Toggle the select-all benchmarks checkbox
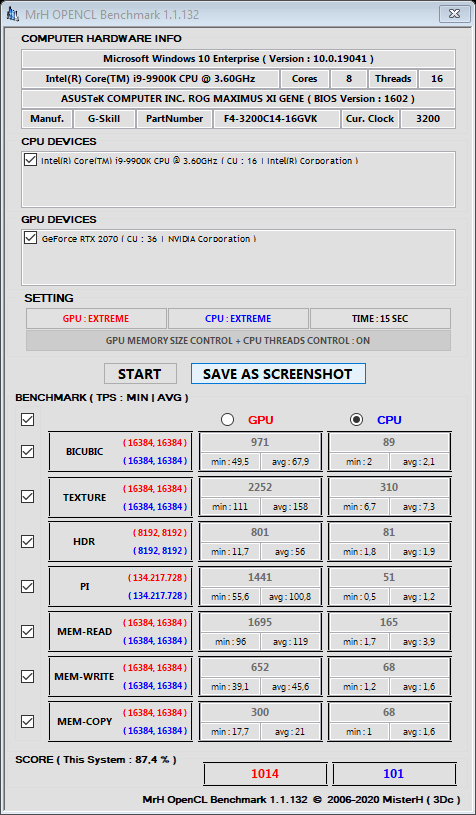476x815 pixels. [x=28, y=419]
